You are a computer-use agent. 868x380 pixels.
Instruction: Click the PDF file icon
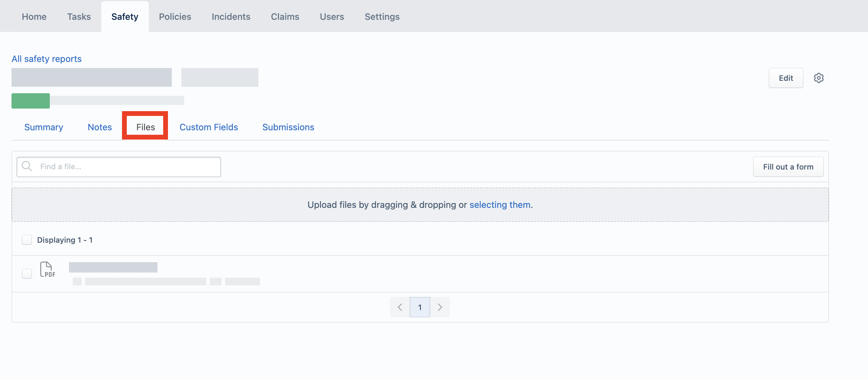[x=47, y=270]
